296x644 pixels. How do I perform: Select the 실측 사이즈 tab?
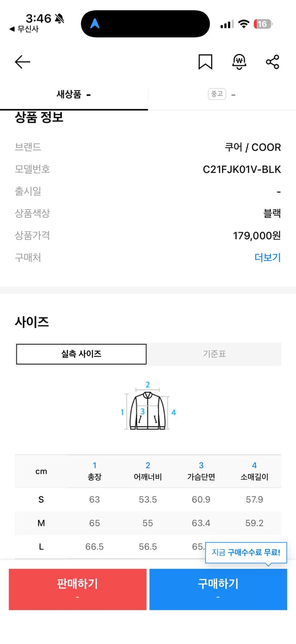click(81, 354)
